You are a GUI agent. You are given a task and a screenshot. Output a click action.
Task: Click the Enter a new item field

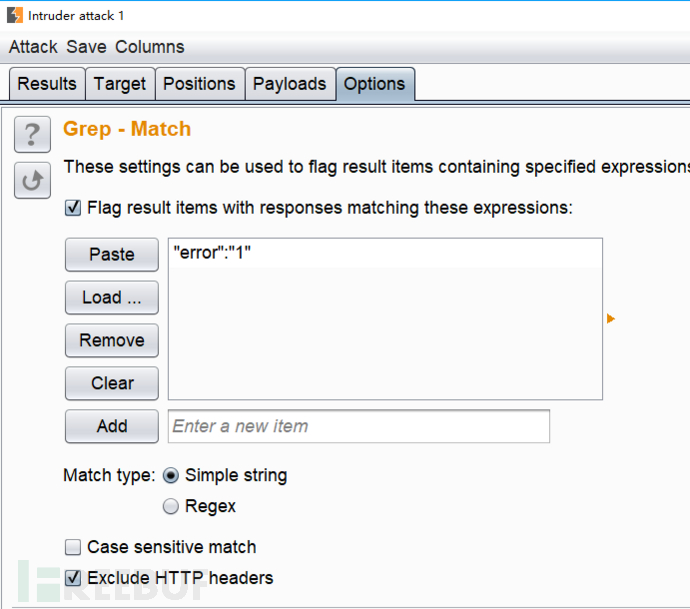pyautogui.click(x=359, y=426)
